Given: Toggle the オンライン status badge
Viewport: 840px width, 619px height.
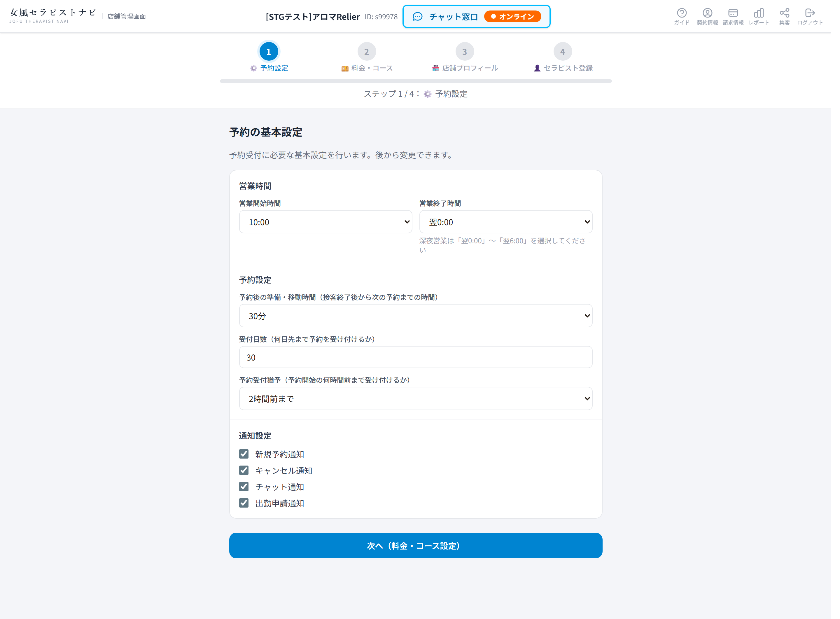Looking at the screenshot, I should 512,17.
